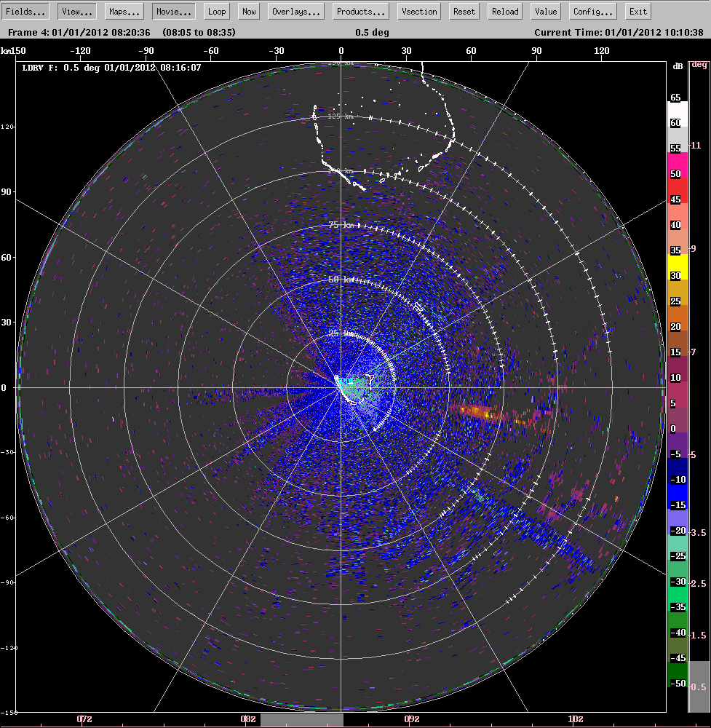The image size is (711, 728).
Task: Click the -50 dB dark green swatch
Action: click(678, 676)
